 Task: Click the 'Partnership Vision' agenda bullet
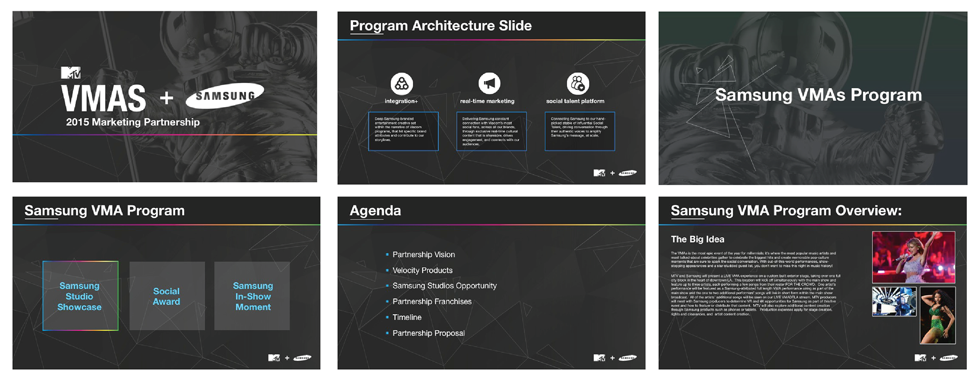[x=423, y=254]
